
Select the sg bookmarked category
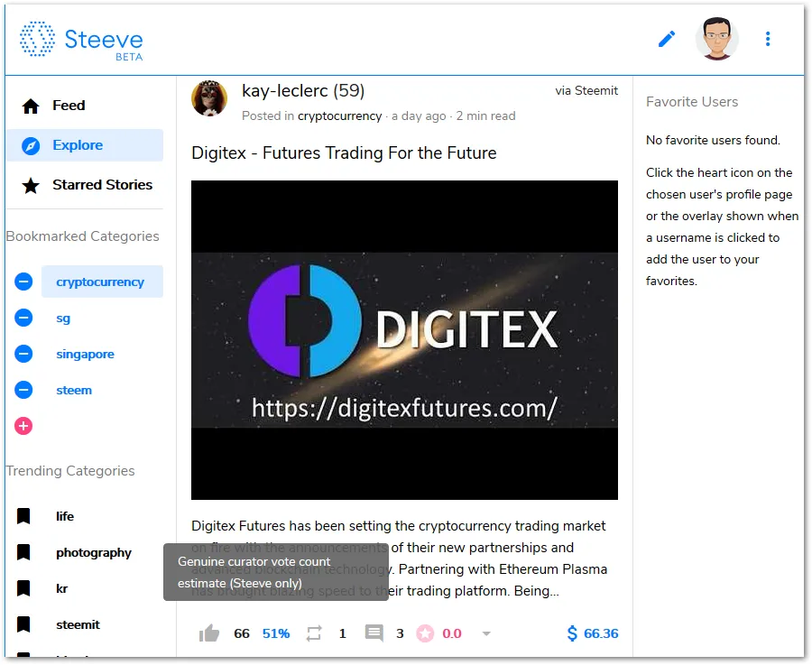coord(63,318)
